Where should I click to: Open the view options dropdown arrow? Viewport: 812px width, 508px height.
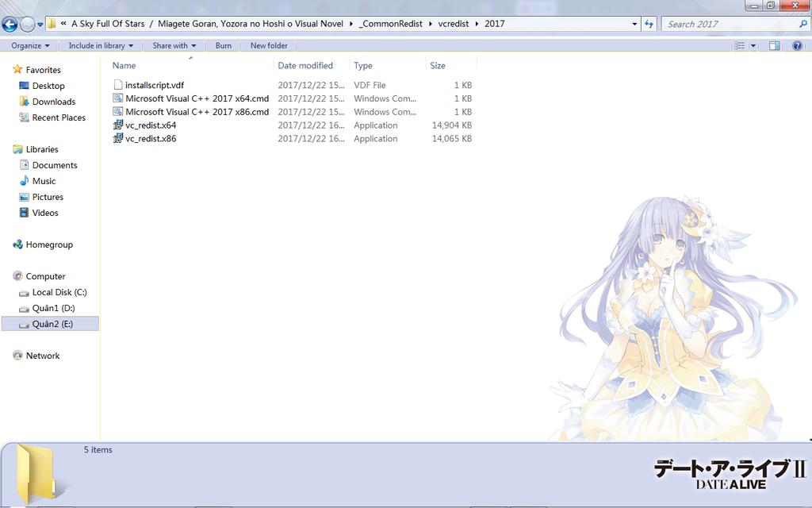tap(753, 45)
